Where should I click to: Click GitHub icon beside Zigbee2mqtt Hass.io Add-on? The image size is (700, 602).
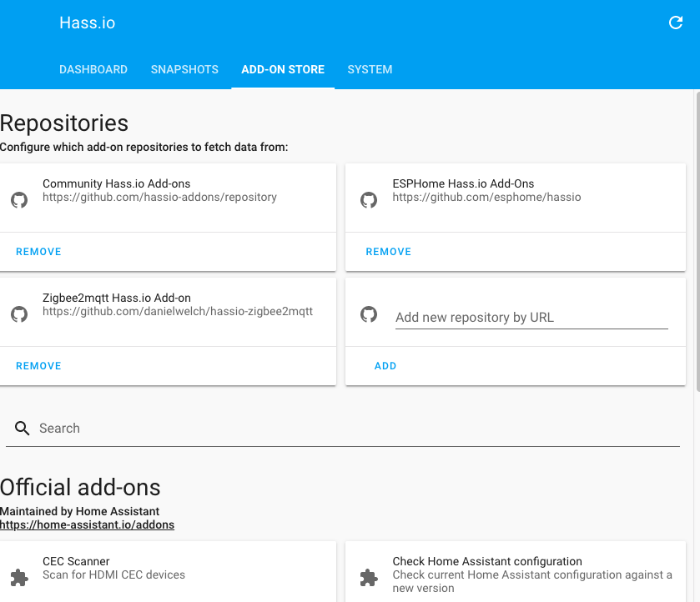[x=19, y=314]
